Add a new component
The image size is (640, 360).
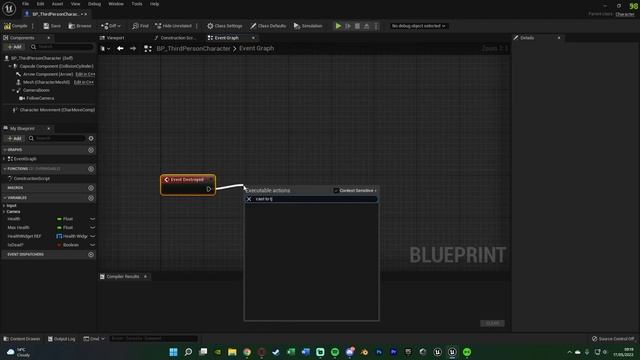coord(14,47)
